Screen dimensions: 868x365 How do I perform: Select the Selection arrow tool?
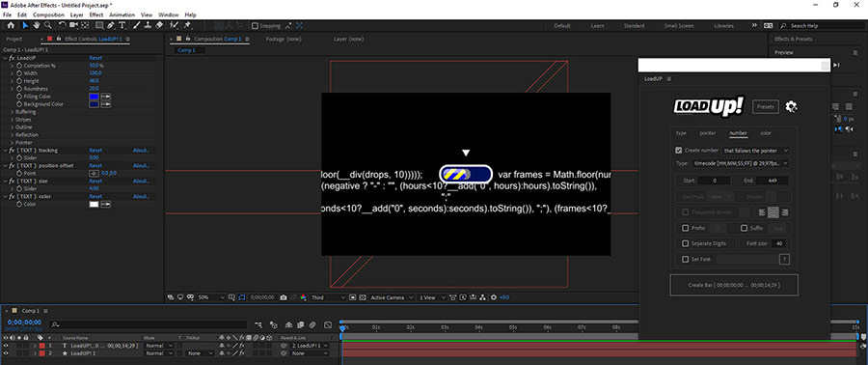25,25
